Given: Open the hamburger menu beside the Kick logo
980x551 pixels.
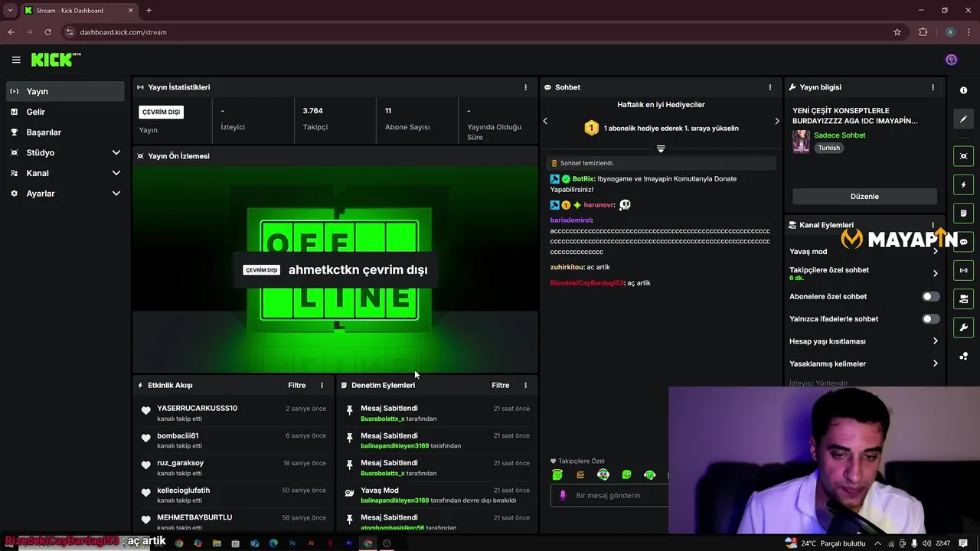Looking at the screenshot, I should point(16,60).
